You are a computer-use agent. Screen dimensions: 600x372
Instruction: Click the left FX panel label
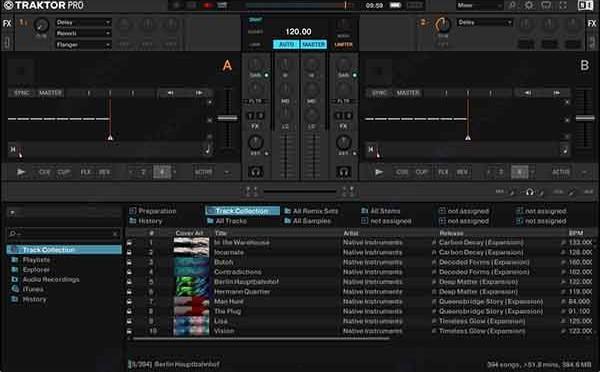point(7,24)
